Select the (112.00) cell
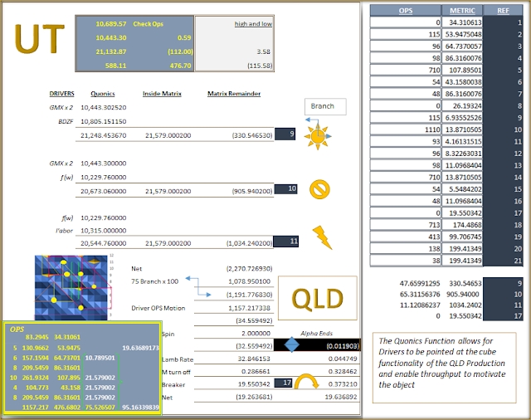The image size is (531, 420). [180, 51]
